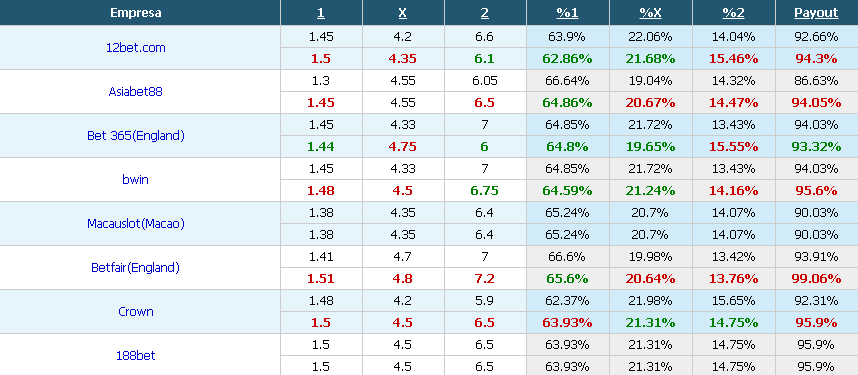Click the Empresa column header
Viewport: 858px width, 375px height.
click(x=136, y=13)
